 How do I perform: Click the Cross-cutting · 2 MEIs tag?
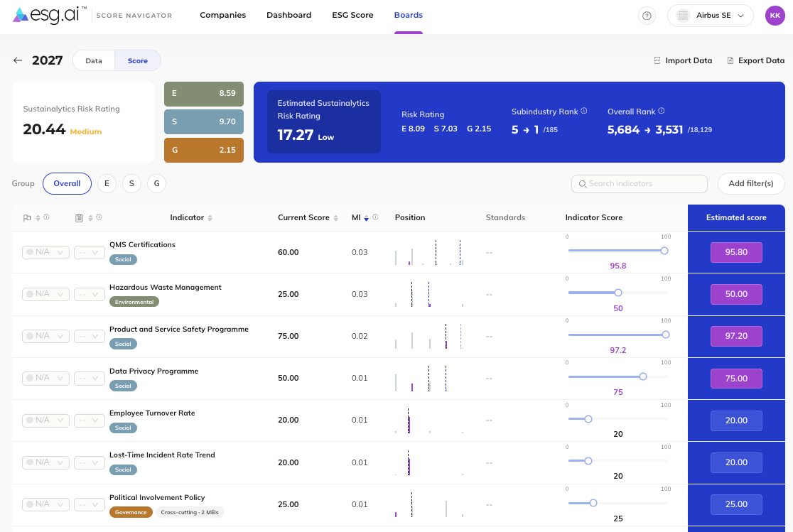(x=190, y=512)
